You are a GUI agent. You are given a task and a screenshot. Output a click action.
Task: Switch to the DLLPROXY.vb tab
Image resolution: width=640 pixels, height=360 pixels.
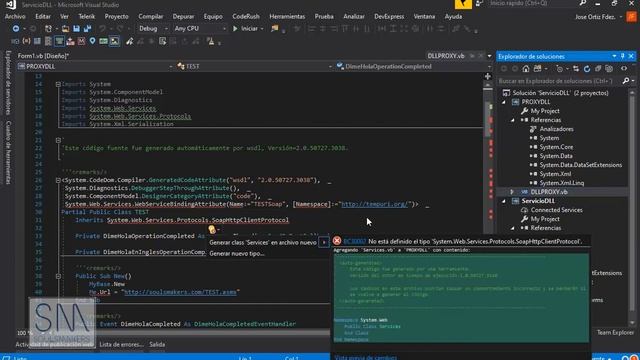coord(446,56)
